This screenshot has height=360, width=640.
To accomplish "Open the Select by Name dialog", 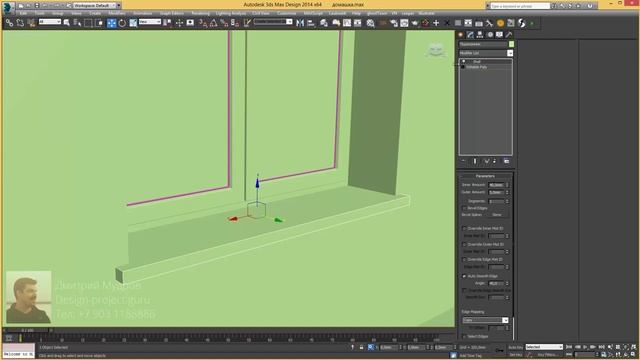I will (77, 23).
